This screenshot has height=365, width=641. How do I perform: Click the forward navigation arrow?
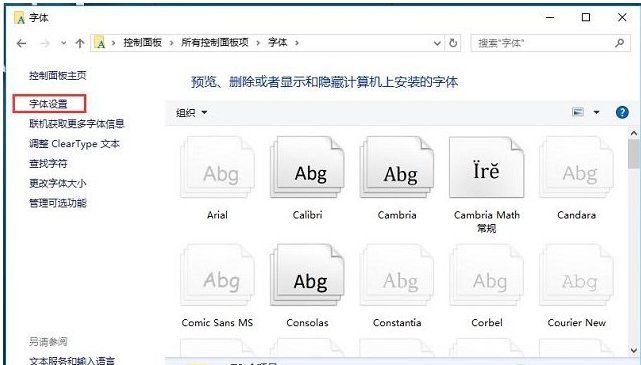[x=45, y=43]
